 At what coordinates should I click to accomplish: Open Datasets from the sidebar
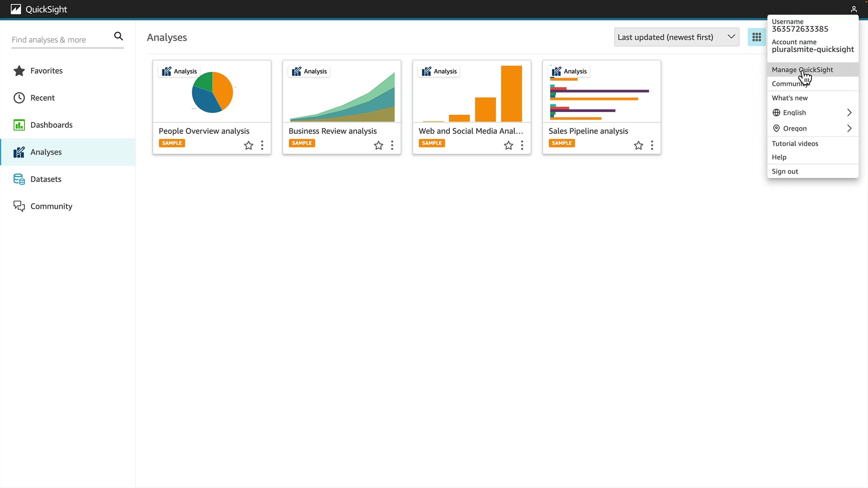pos(46,179)
